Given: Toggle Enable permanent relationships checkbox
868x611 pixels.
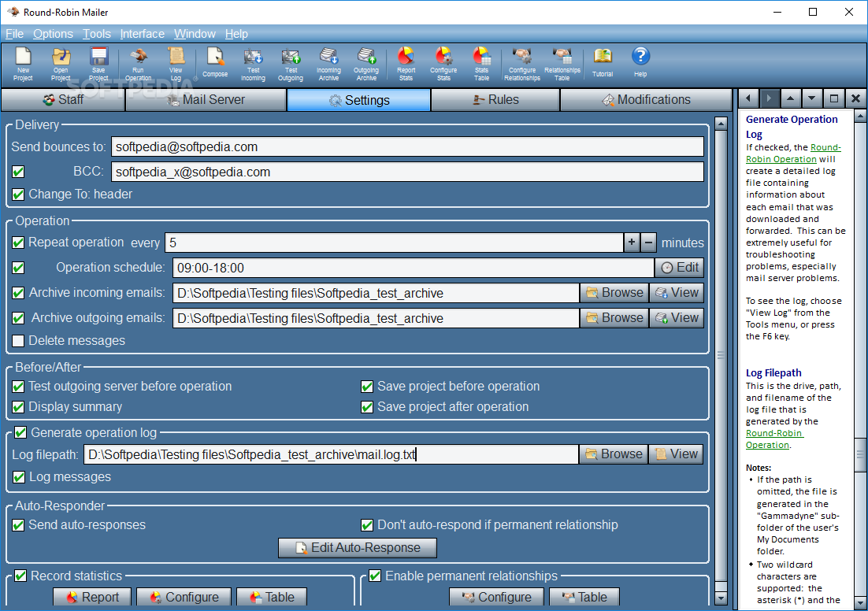Looking at the screenshot, I should (x=375, y=576).
